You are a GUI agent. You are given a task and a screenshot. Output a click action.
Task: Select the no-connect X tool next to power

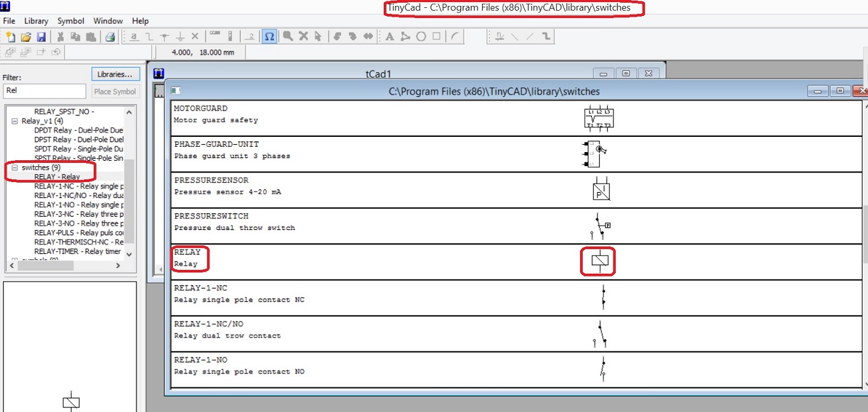pyautogui.click(x=195, y=37)
